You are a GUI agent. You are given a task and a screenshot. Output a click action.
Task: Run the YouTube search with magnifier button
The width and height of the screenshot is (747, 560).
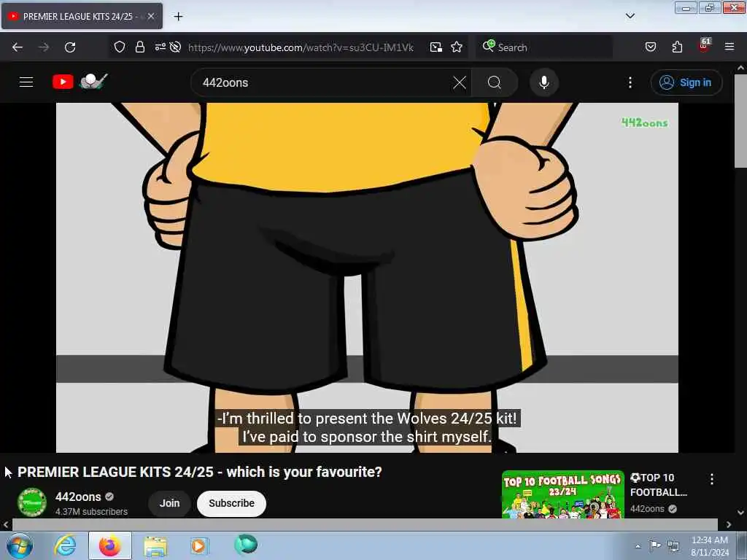495,83
